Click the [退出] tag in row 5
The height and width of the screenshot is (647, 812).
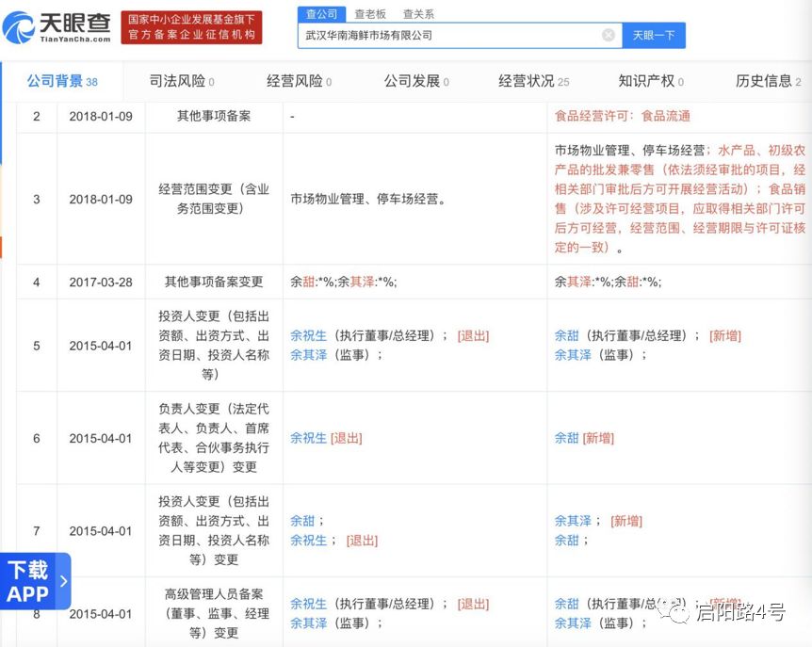(473, 335)
